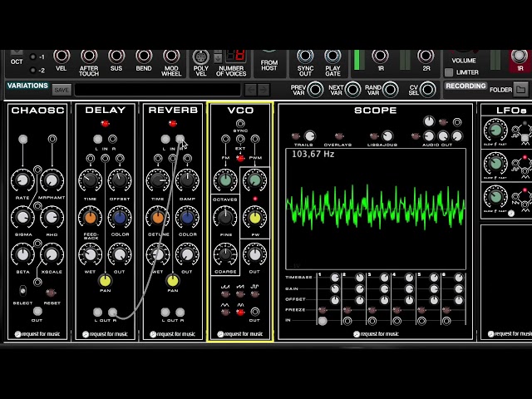Click the 2R audio input jack
532x399 pixels.
(426, 57)
